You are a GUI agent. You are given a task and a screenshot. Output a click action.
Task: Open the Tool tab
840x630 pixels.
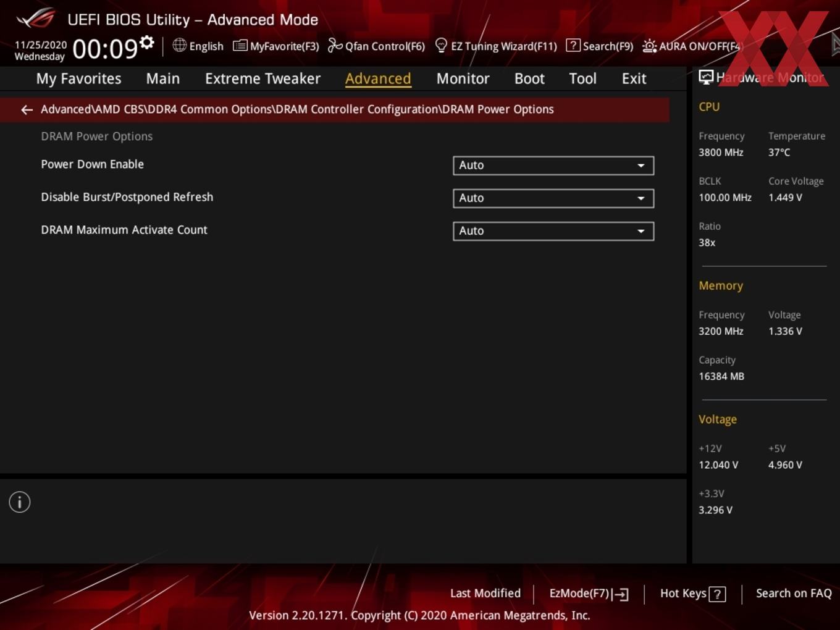(x=582, y=78)
